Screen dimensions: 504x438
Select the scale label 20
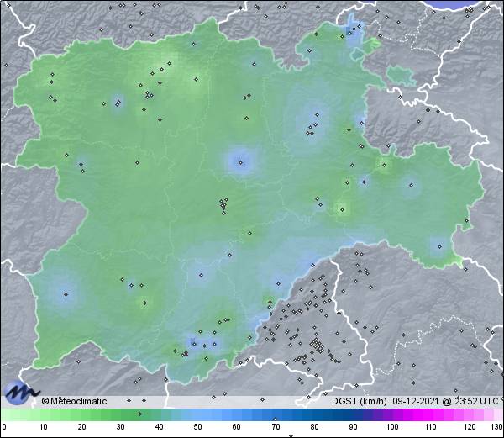82,427
